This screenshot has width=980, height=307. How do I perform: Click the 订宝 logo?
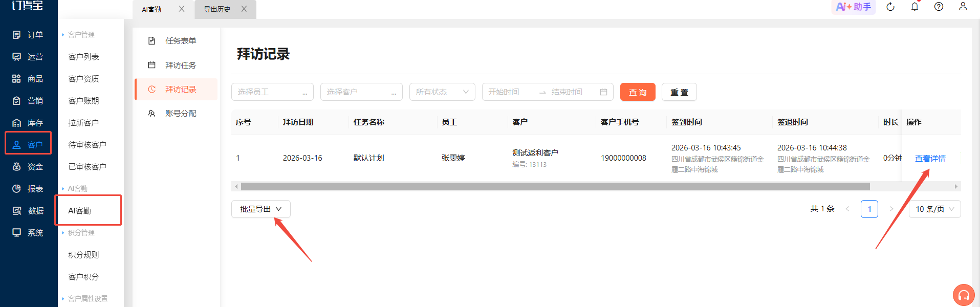point(28,6)
